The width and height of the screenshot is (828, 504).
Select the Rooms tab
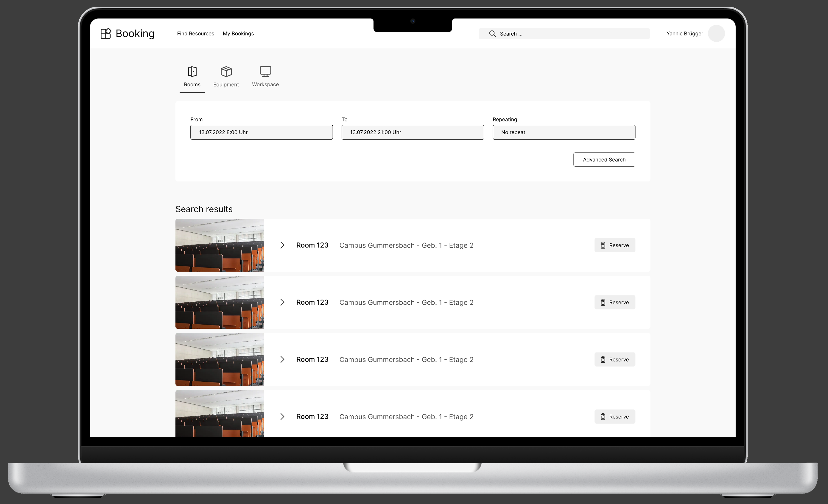192,77
